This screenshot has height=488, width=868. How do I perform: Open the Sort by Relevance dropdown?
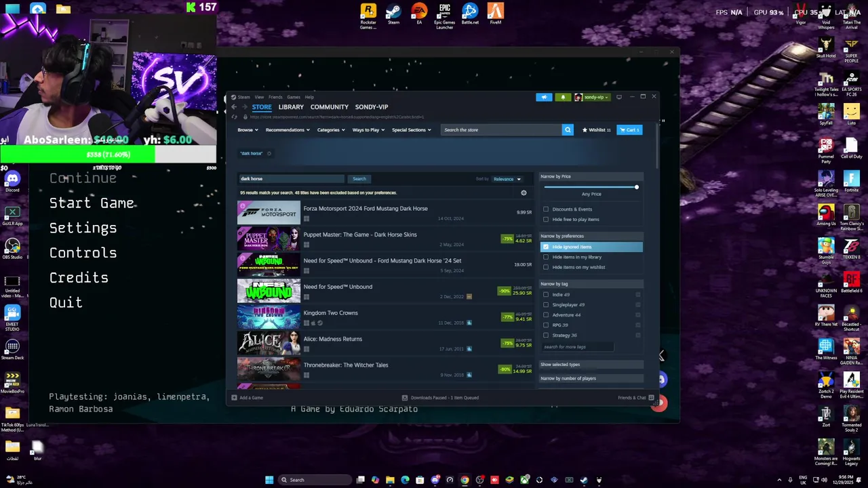coord(507,179)
